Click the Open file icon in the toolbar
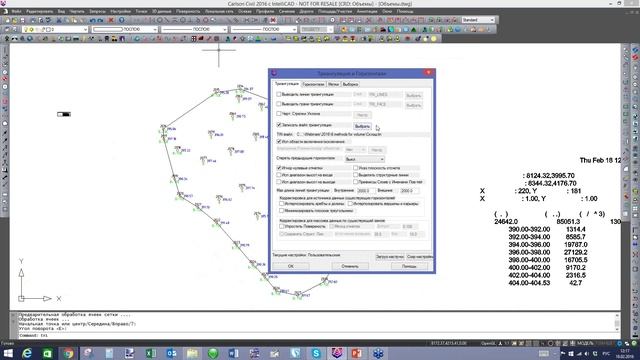This screenshot has width=640, height=360. point(14,20)
